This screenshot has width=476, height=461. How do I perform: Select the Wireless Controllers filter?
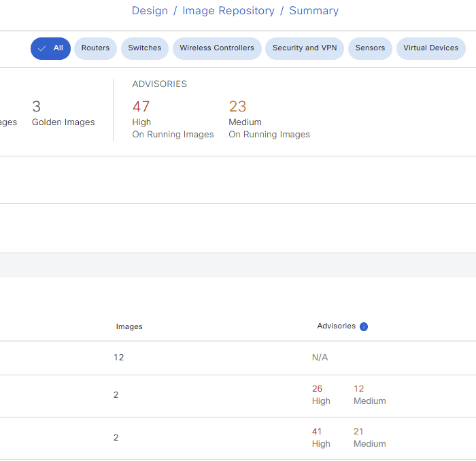217,48
